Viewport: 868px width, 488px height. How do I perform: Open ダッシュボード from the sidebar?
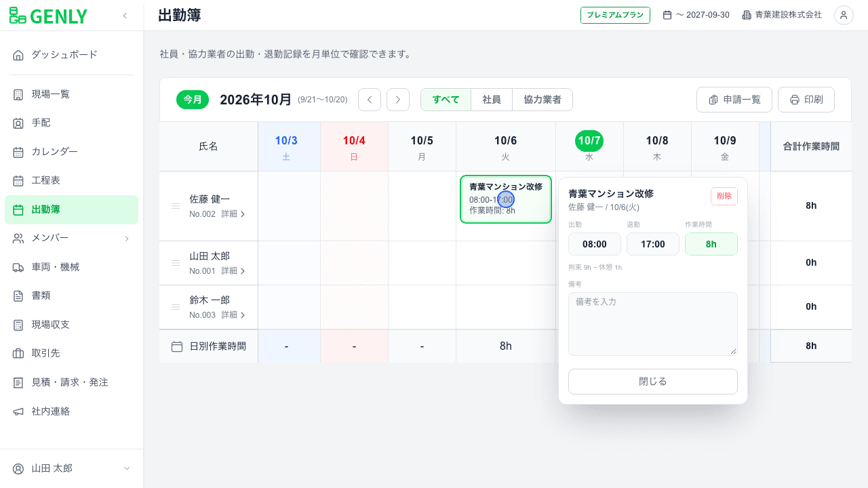click(x=71, y=55)
